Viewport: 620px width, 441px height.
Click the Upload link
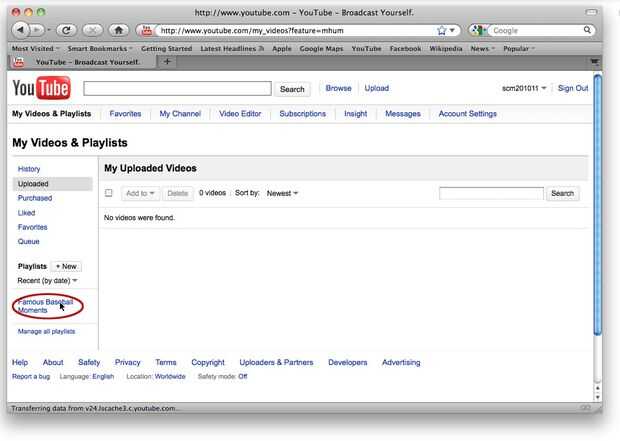pos(376,88)
